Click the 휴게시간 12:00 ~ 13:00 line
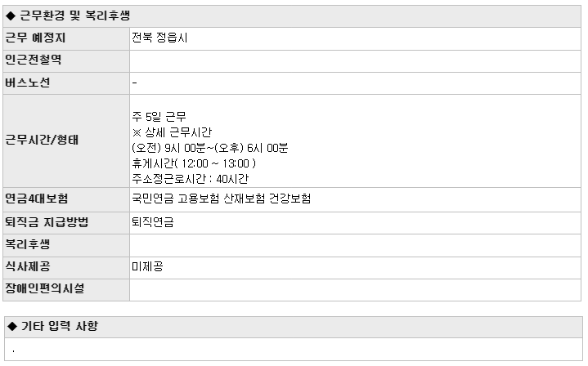 [x=194, y=163]
